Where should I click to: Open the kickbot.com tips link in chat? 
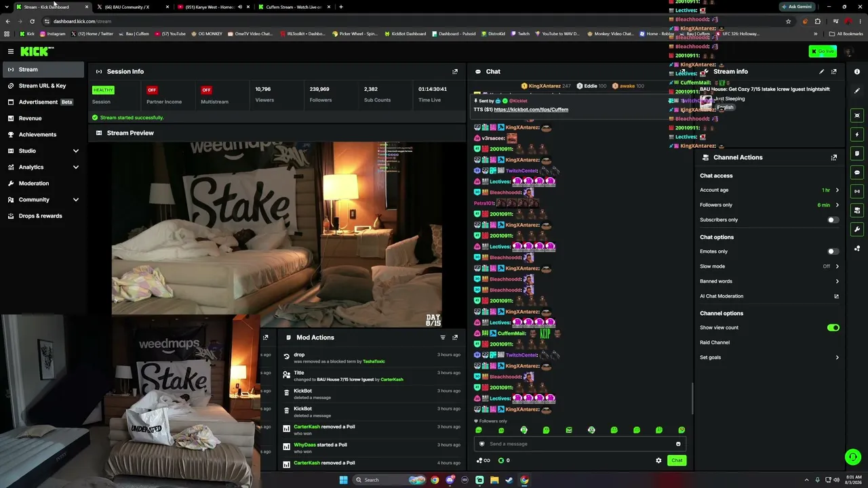(x=531, y=109)
